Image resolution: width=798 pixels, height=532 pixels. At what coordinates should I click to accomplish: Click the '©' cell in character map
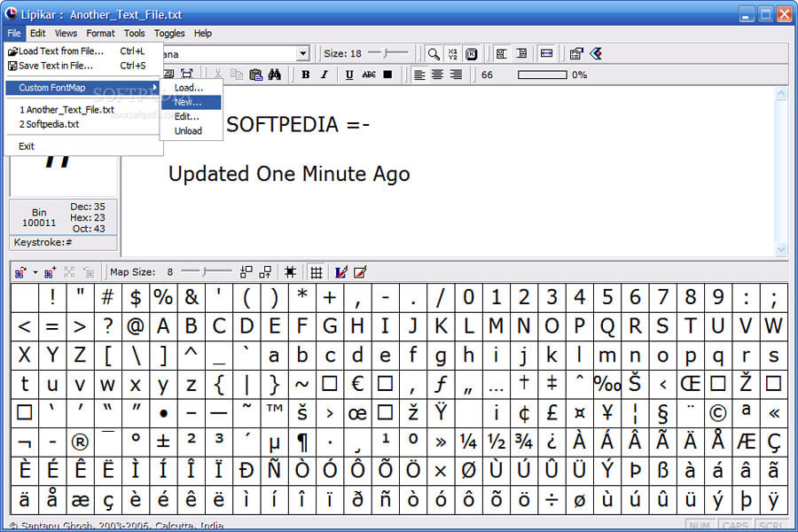pos(718,413)
